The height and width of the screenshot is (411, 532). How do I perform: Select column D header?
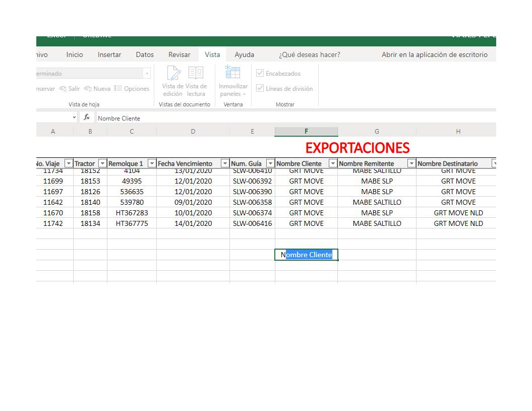[x=193, y=132]
